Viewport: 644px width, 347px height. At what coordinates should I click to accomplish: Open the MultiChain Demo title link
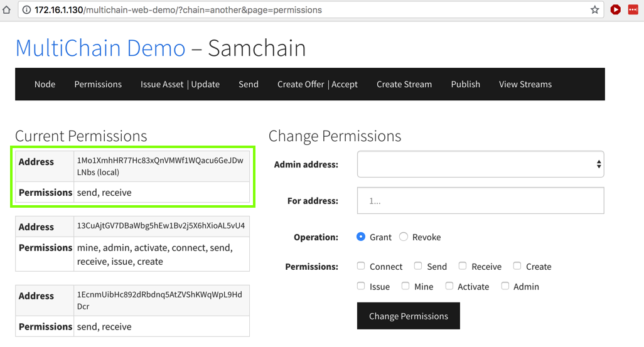pos(100,48)
